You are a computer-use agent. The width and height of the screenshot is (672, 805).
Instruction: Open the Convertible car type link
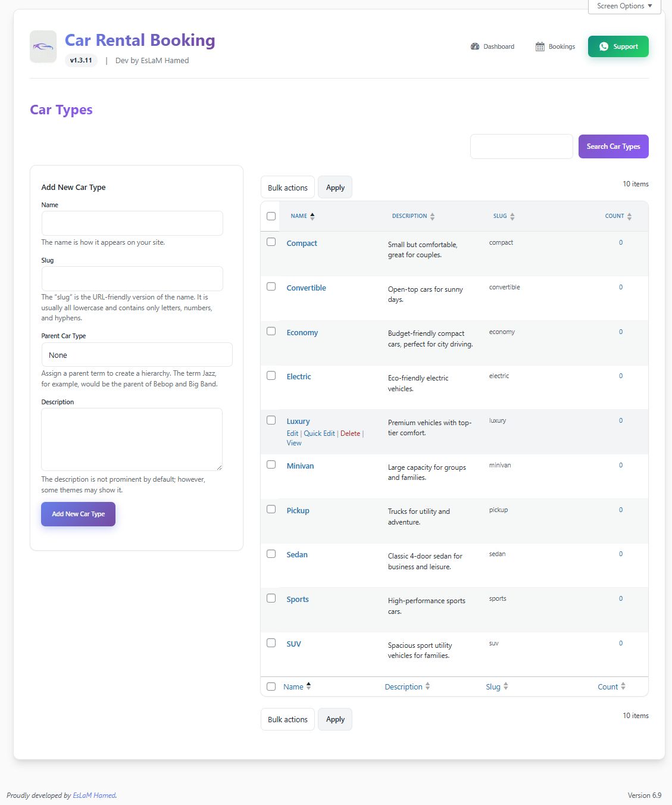click(306, 288)
